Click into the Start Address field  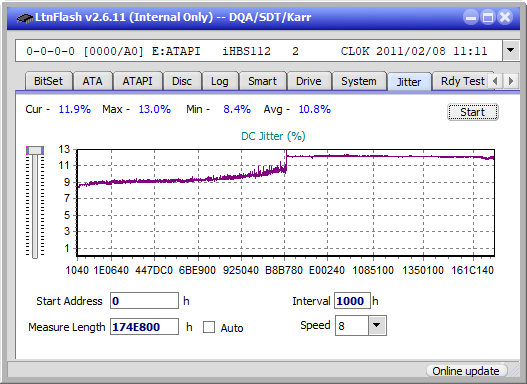[145, 301]
